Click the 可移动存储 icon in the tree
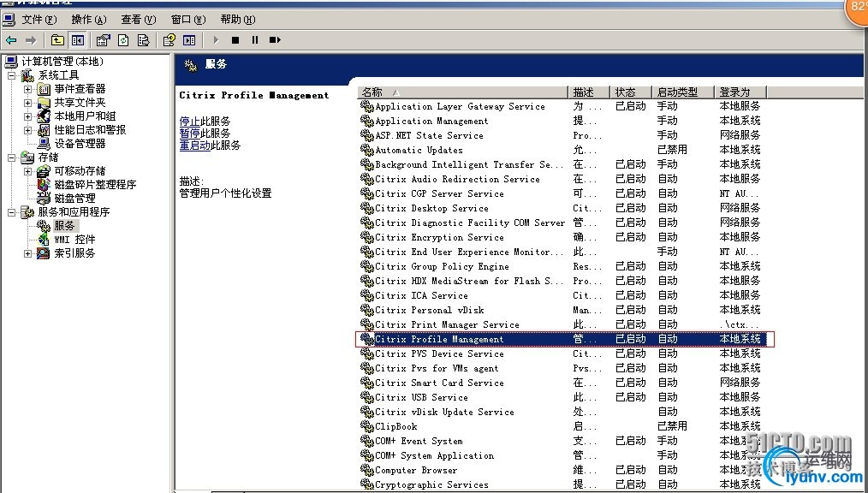The image size is (868, 493). tap(44, 171)
